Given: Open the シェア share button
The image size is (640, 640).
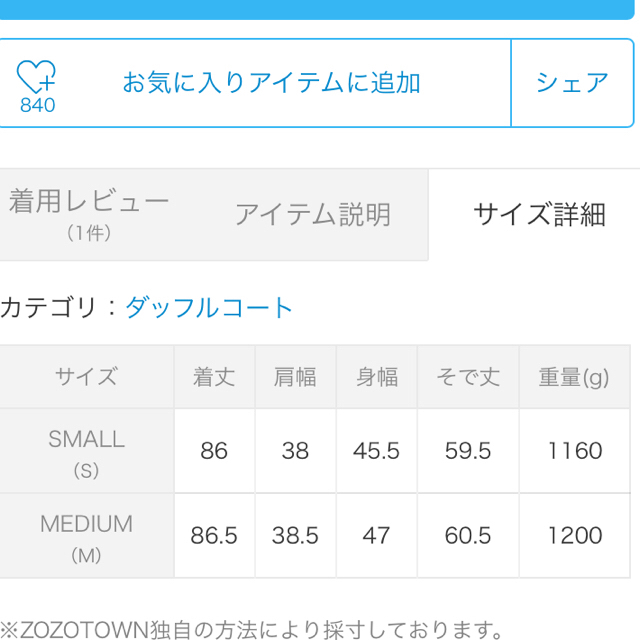Looking at the screenshot, I should [572, 83].
